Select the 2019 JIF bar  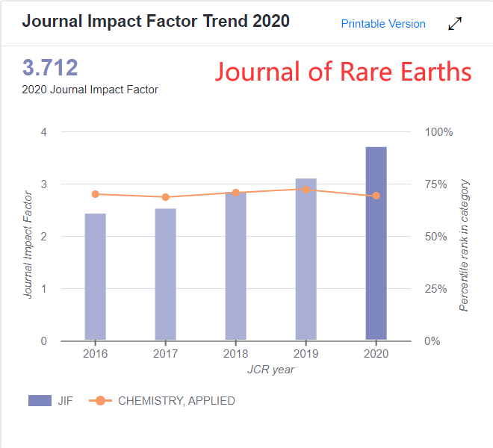[306, 259]
